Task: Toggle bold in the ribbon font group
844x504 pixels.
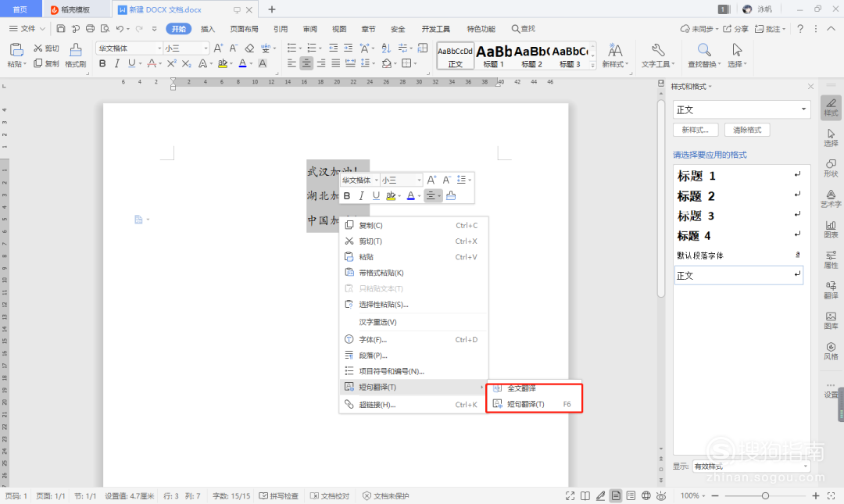Action: (102, 63)
